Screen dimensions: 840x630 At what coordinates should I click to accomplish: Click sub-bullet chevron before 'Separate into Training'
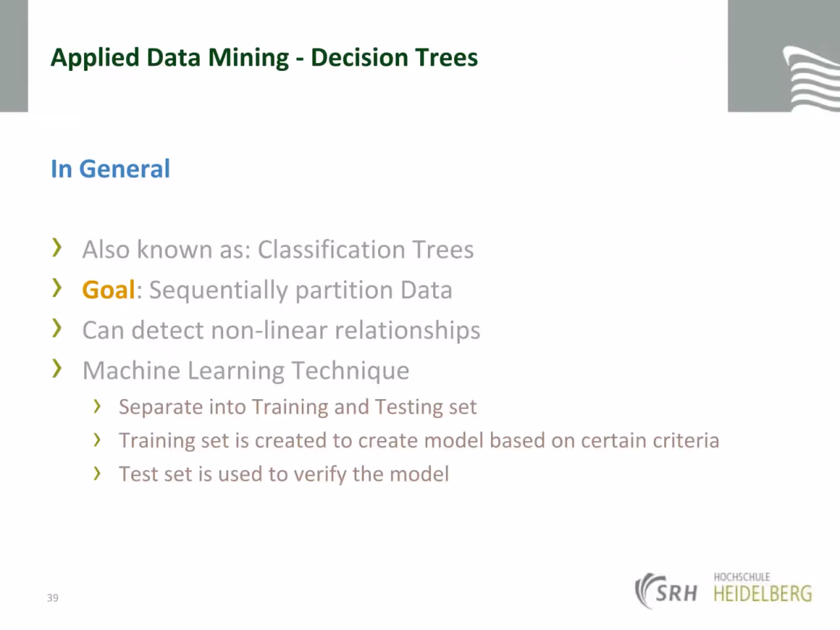tap(97, 406)
